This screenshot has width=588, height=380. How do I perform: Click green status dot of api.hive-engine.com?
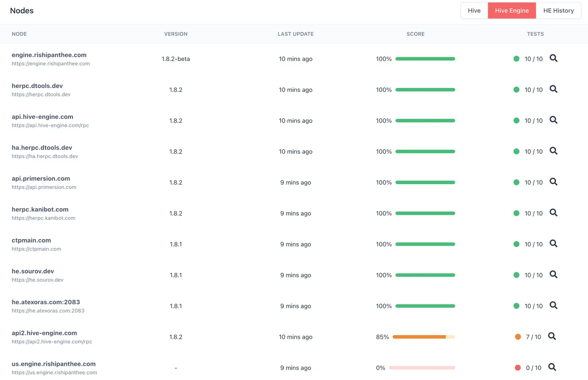tap(516, 120)
